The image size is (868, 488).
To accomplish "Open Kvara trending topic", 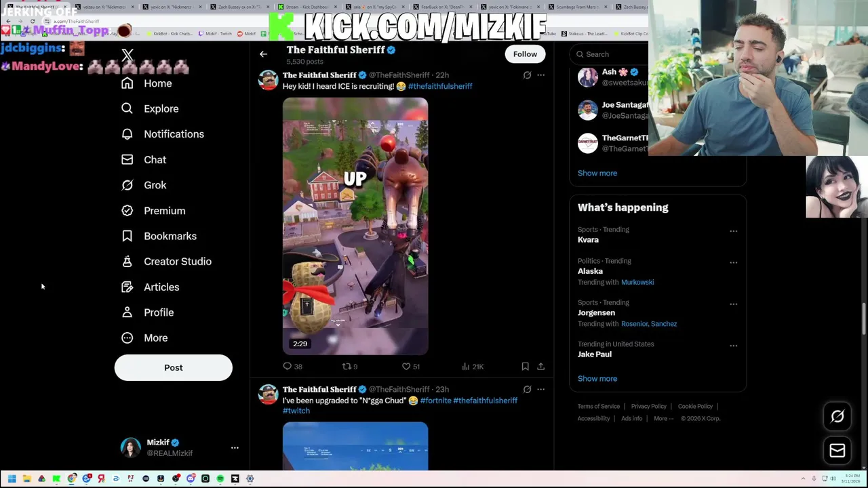I will coord(588,240).
